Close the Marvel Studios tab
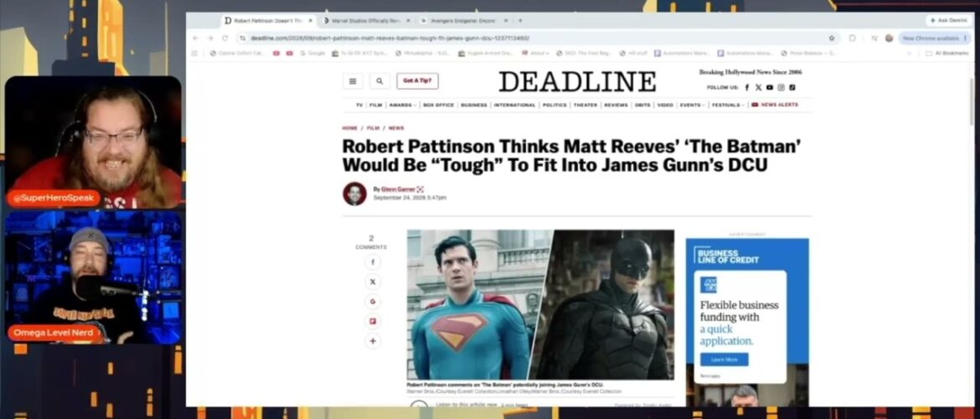This screenshot has height=419, width=980. pyautogui.click(x=408, y=21)
